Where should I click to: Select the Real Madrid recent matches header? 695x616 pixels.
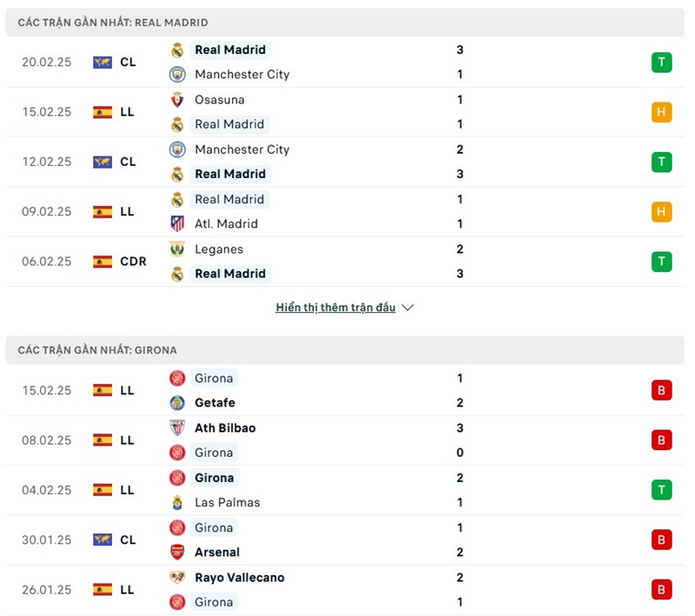tap(113, 23)
